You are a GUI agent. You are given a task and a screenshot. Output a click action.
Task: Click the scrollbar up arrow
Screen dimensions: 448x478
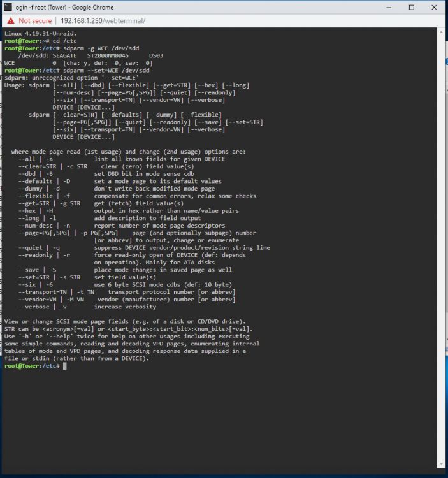[441, 32]
